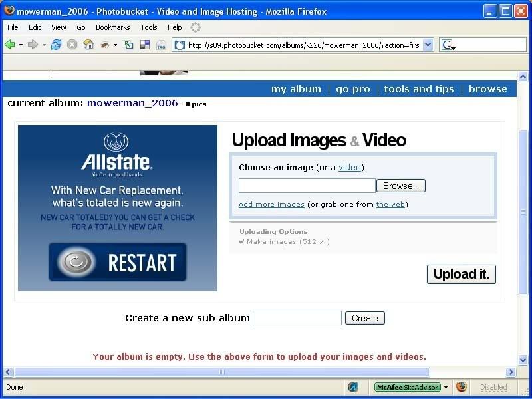Click the Done status text
This screenshot has height=399, width=532.
click(15, 387)
